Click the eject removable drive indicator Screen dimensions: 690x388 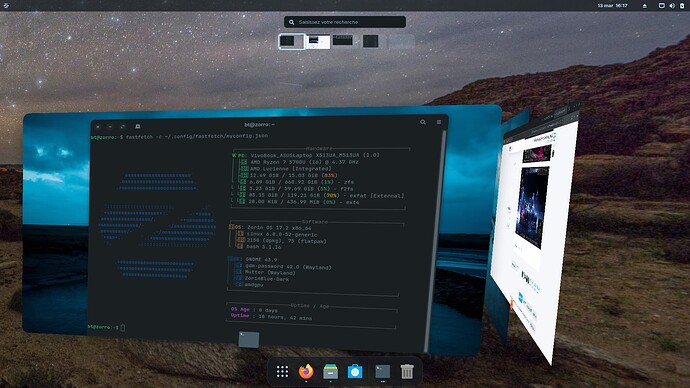tap(645, 6)
